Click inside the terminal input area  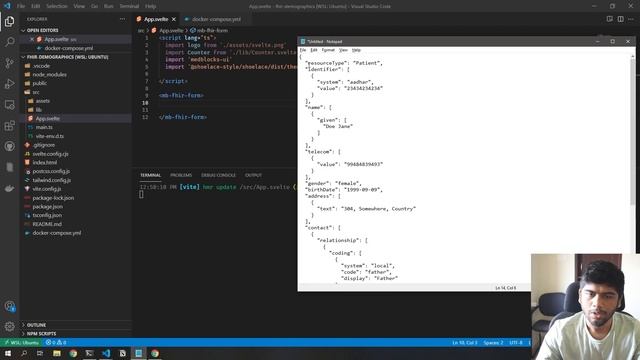141,194
